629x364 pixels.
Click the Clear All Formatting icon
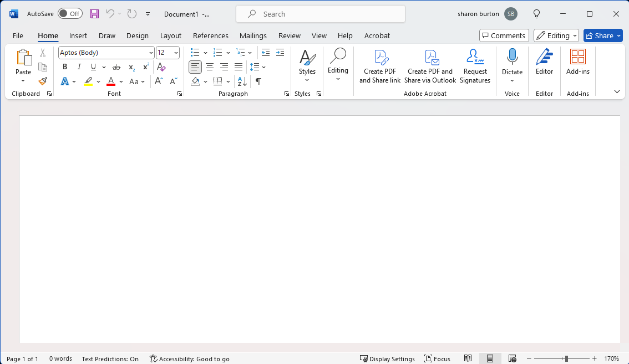[161, 67]
